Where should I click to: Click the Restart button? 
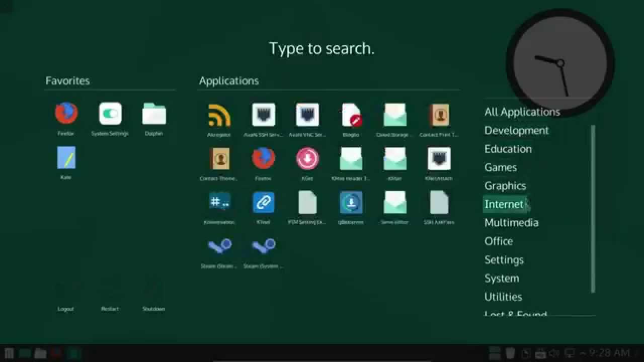pyautogui.click(x=110, y=297)
